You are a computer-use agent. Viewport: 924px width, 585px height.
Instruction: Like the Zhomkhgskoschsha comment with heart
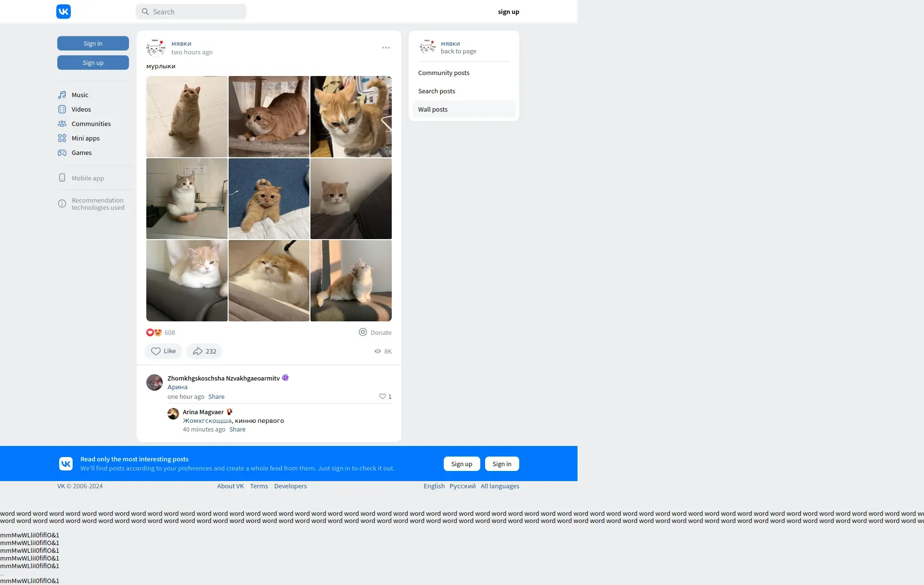(383, 396)
